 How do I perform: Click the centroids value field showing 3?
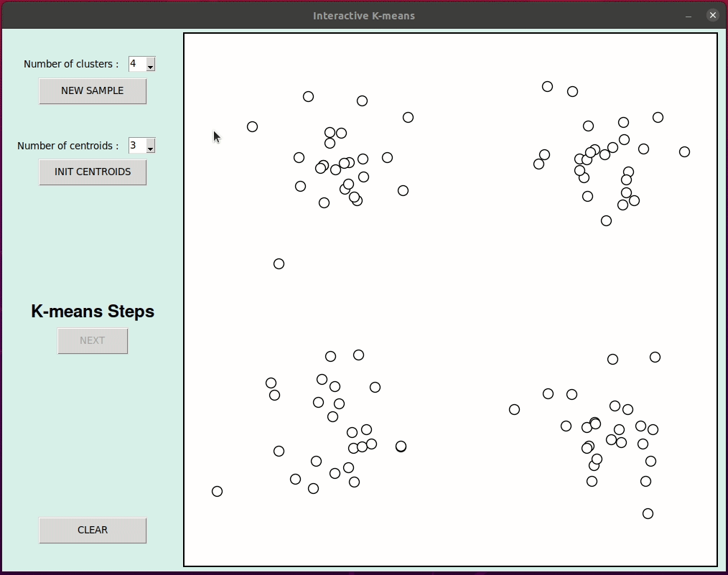137,146
